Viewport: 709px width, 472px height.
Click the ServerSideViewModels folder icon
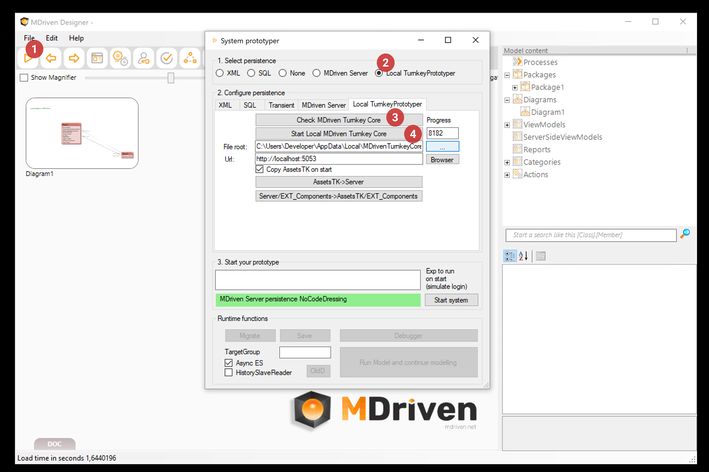[517, 137]
